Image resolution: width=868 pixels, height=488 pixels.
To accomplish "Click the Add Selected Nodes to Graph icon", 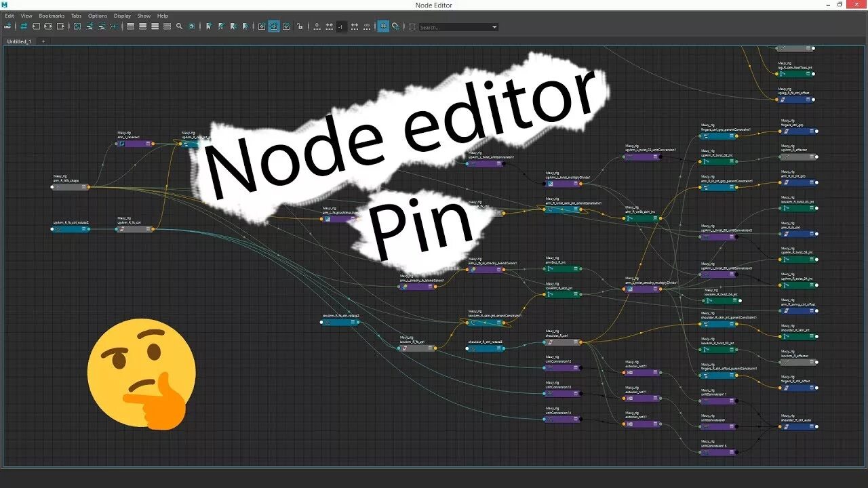I will pyautogui.click(x=91, y=26).
